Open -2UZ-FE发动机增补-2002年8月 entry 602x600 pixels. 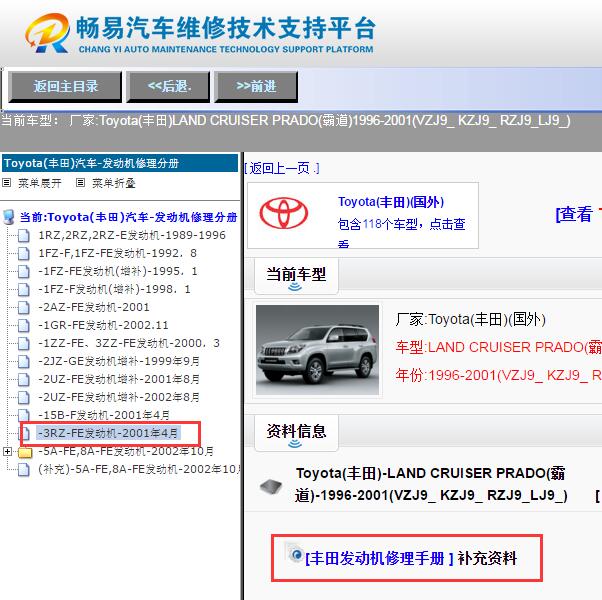119,397
